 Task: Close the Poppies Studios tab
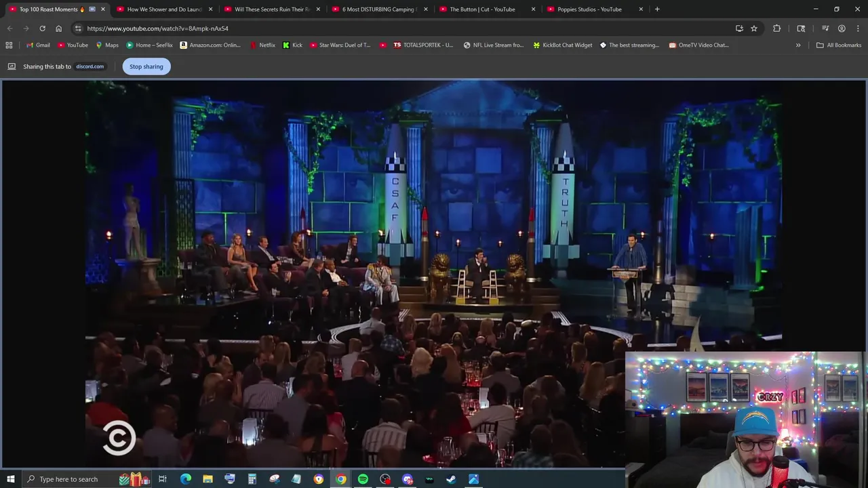click(641, 9)
